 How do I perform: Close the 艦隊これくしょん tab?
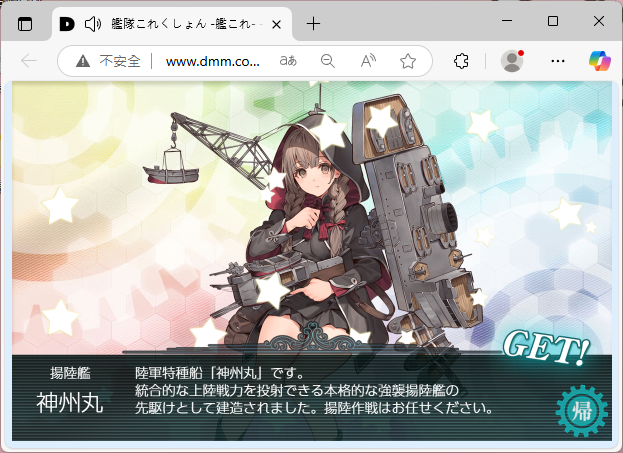277,25
